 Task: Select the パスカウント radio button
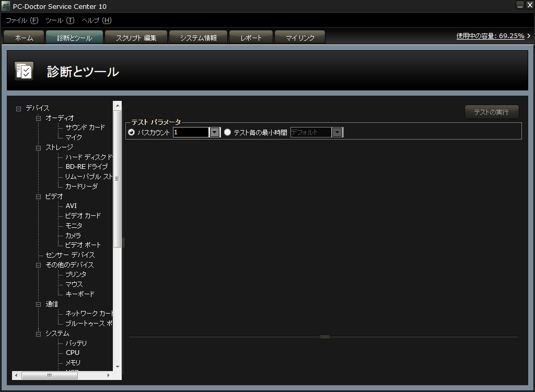pyautogui.click(x=131, y=132)
